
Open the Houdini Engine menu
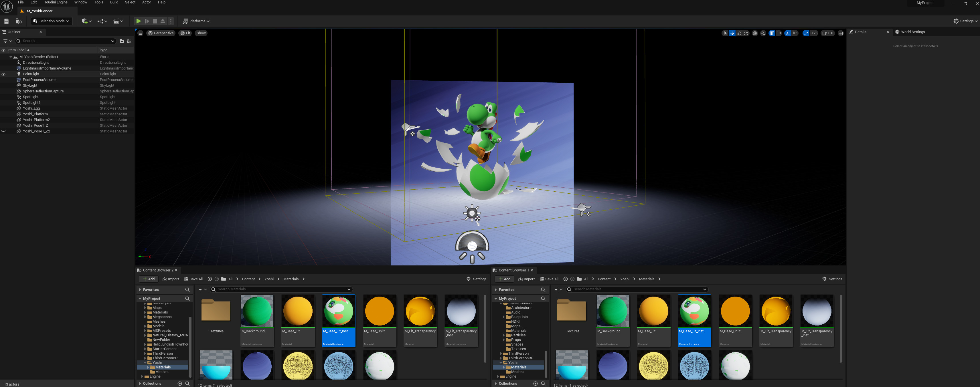[x=56, y=2]
